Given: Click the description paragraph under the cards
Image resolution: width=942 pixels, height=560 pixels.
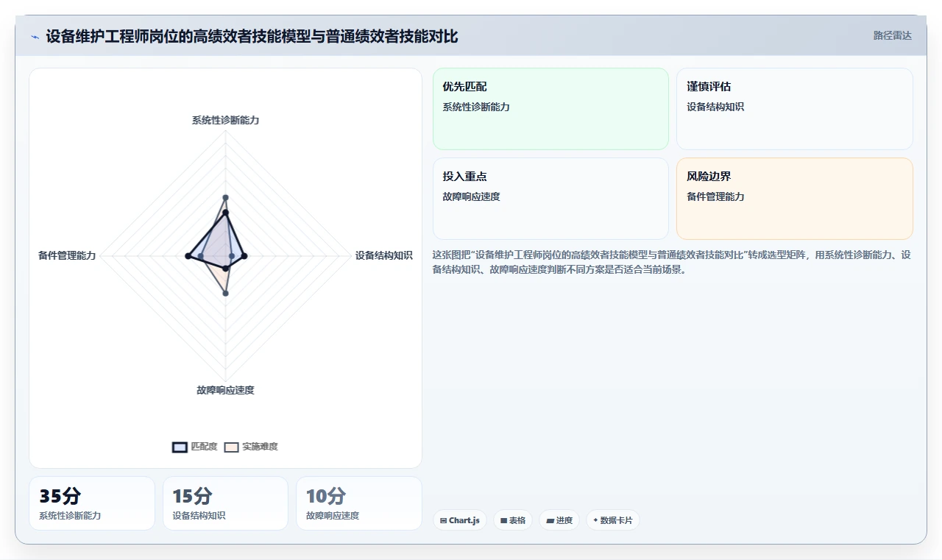Looking at the screenshot, I should 673,262.
